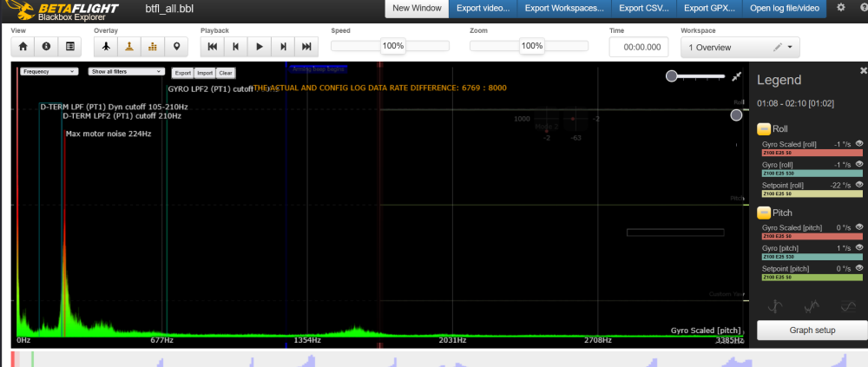Toggle the craft airplane overlay

tap(106, 46)
